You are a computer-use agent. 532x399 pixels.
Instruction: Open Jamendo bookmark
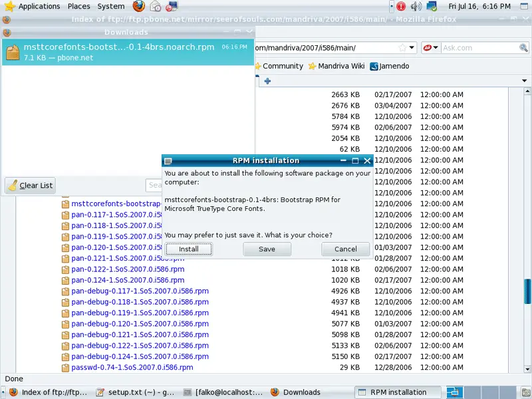(390, 66)
